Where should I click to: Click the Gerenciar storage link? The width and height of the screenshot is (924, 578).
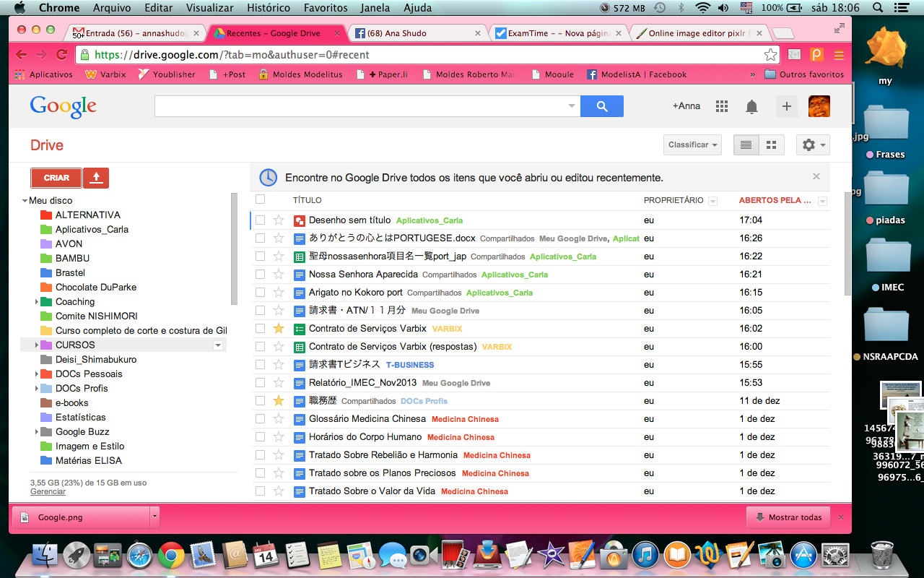click(x=48, y=492)
